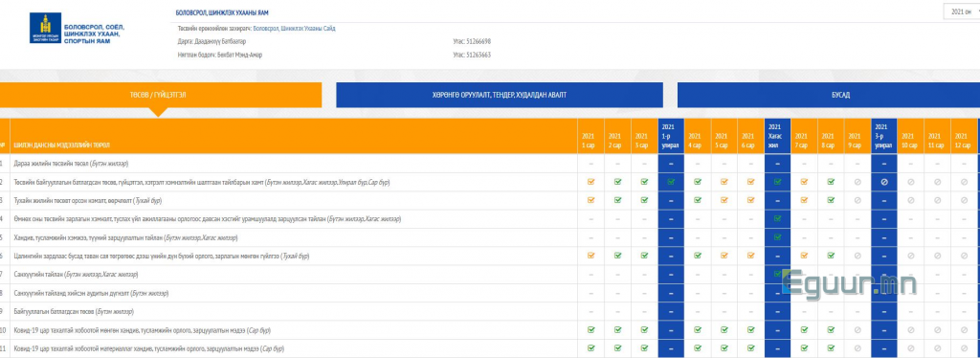This screenshot has width=980, height=358.
Task: Open check for Ковид-19 материаллаг хандив row, 7 сар
Action: click(804, 348)
